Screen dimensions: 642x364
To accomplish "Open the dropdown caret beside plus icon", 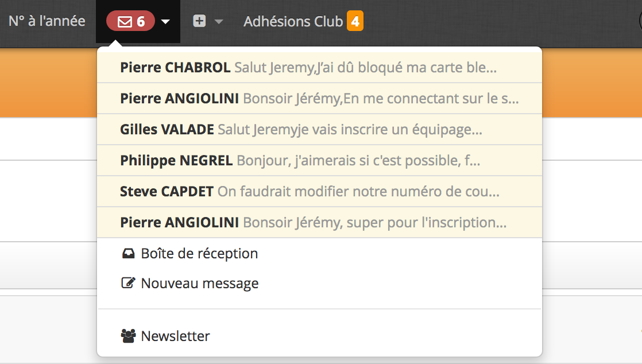I will [x=219, y=22].
